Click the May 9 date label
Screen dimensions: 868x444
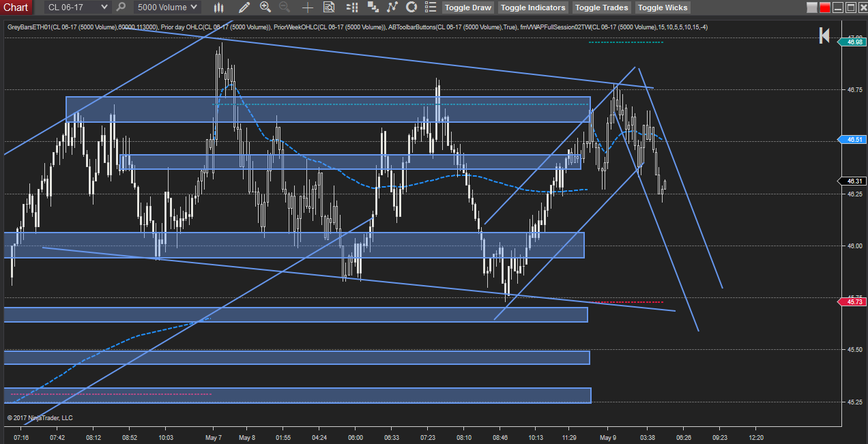coord(608,437)
